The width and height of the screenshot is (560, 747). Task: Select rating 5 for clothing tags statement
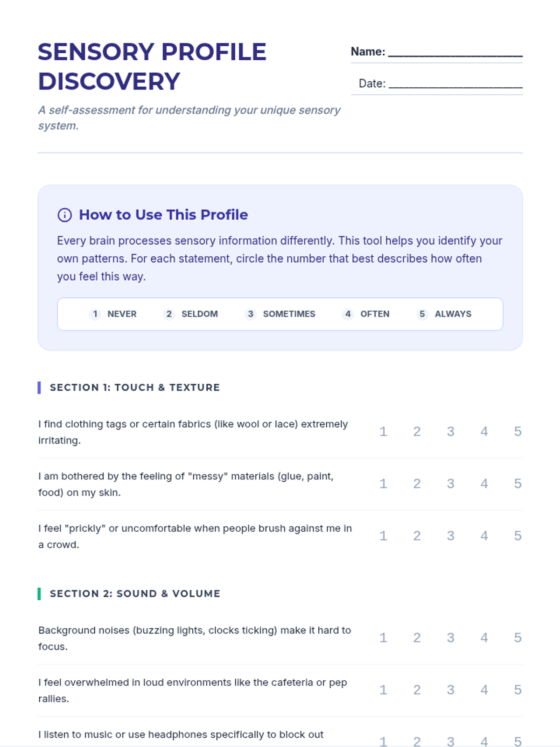pos(518,431)
